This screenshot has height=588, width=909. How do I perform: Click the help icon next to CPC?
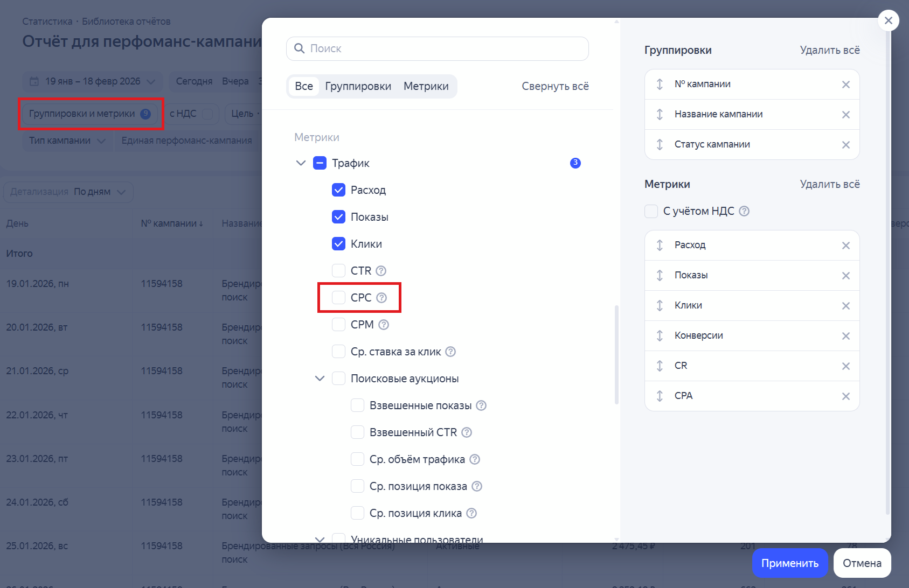point(381,298)
